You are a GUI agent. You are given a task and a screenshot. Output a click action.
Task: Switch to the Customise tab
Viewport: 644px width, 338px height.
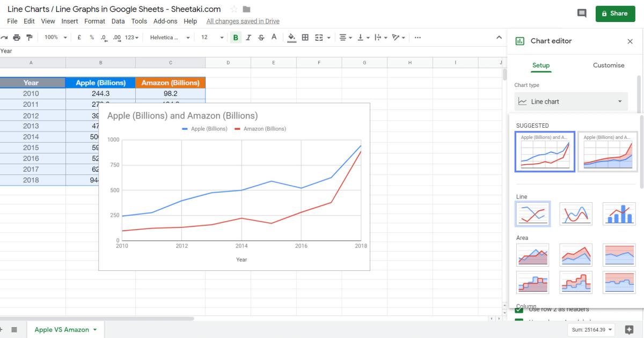click(x=608, y=65)
